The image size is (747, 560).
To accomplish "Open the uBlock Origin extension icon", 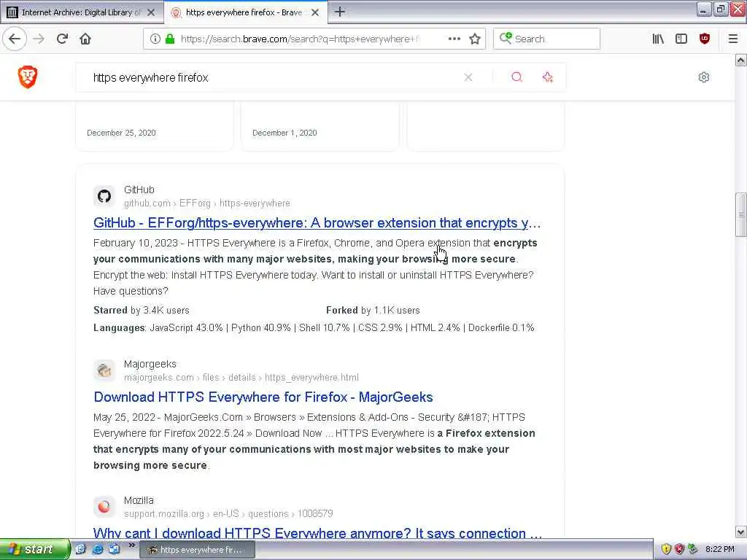I will point(705,39).
